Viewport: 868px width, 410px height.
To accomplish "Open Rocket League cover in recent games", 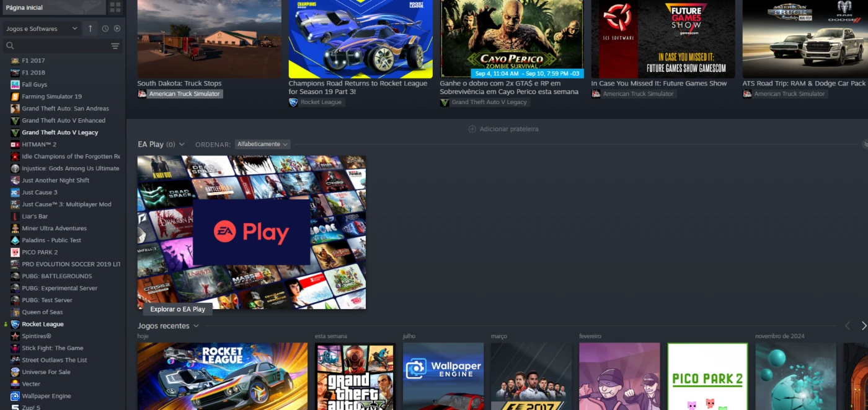I will 223,376.
